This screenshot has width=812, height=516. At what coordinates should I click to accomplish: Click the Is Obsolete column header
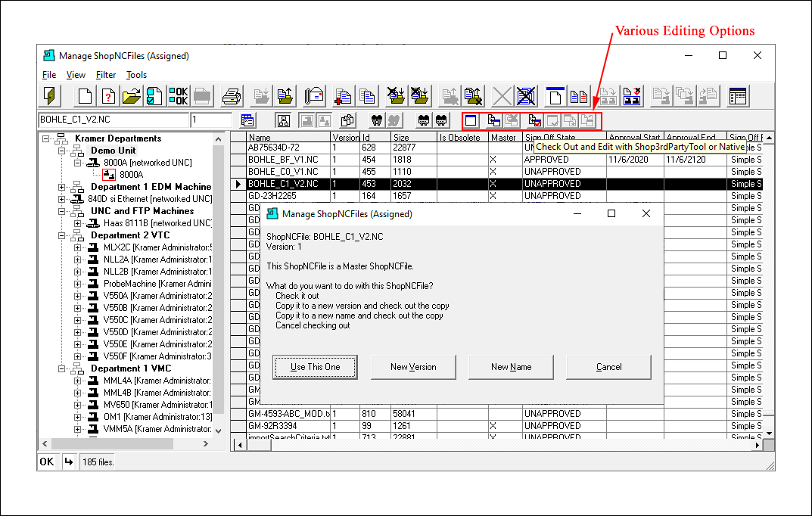(x=462, y=137)
